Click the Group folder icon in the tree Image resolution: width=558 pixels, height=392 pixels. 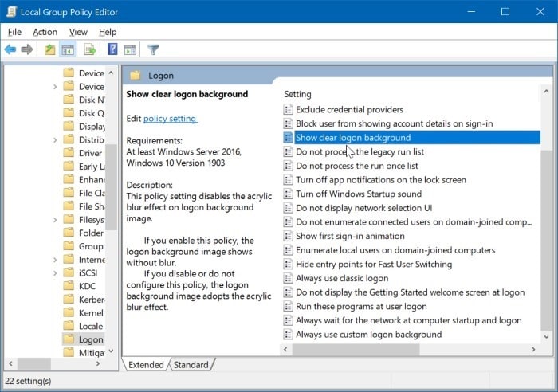coord(69,246)
